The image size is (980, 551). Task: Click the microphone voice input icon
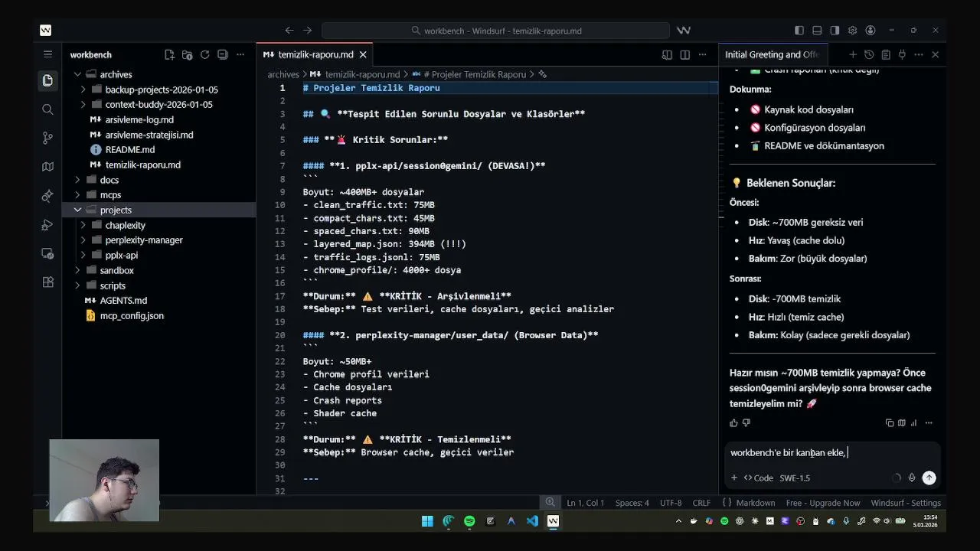click(911, 478)
